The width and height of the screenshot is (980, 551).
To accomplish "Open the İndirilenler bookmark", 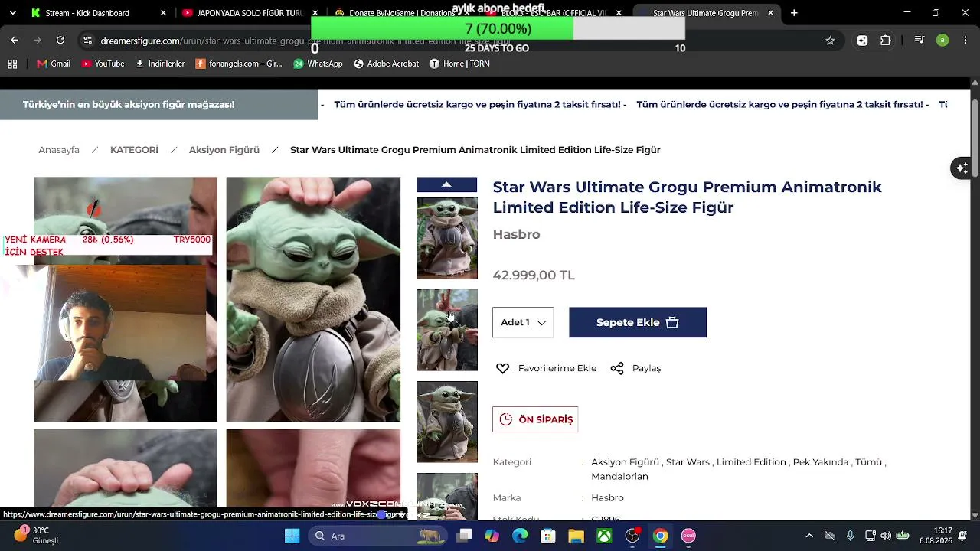I will [160, 64].
